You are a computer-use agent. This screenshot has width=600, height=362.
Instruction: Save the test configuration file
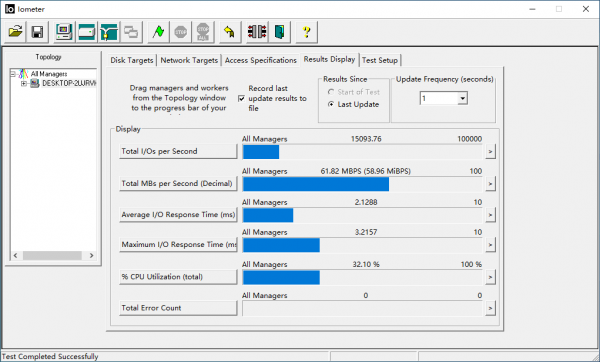(x=37, y=32)
